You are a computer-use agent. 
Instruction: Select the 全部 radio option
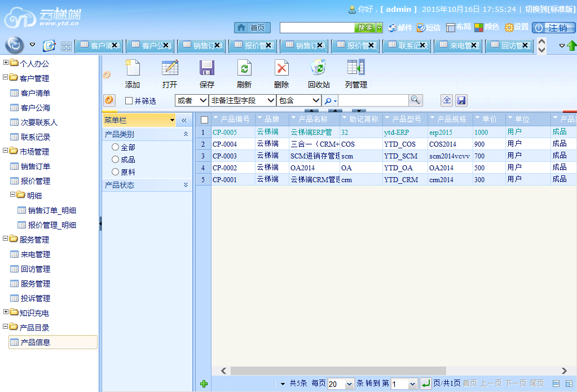115,147
